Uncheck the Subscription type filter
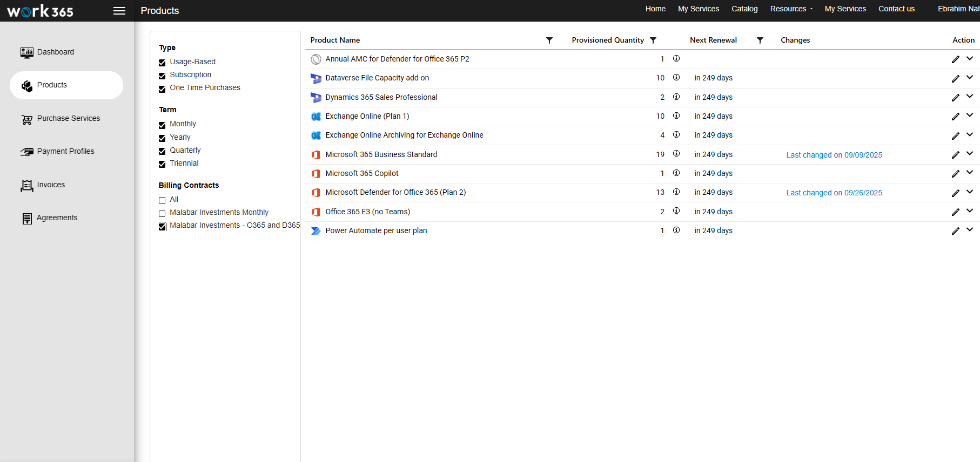 coord(162,76)
